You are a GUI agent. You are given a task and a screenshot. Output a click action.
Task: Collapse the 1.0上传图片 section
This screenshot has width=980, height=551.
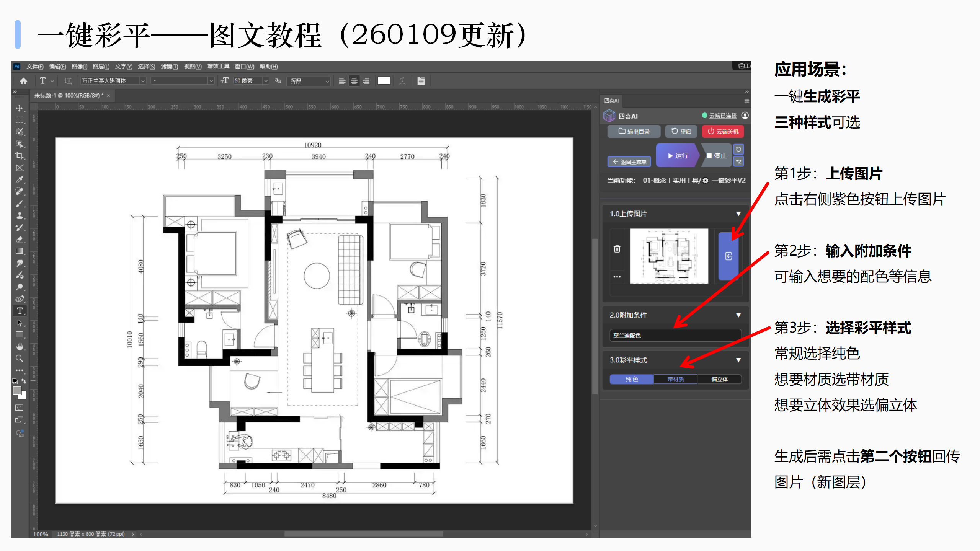point(738,214)
